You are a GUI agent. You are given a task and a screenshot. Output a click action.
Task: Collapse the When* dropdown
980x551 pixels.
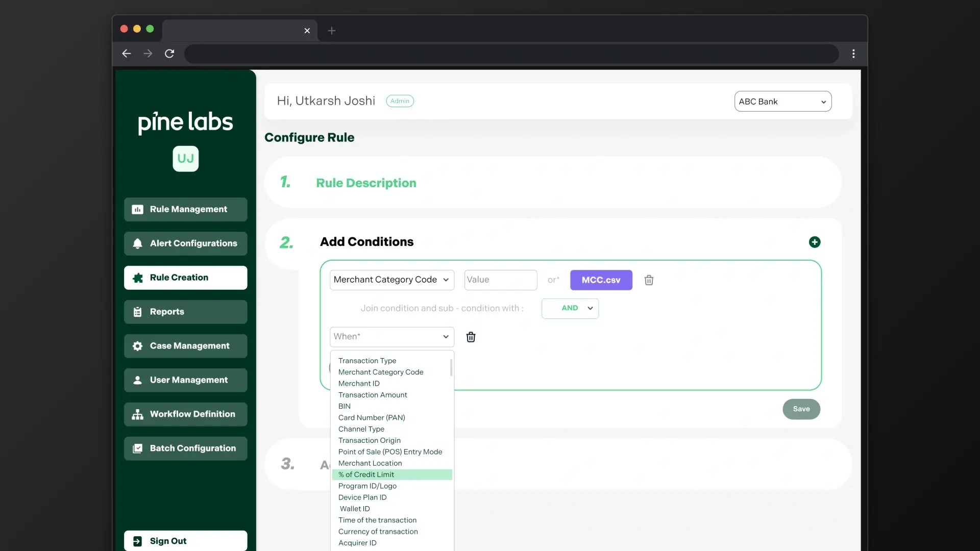coord(392,337)
